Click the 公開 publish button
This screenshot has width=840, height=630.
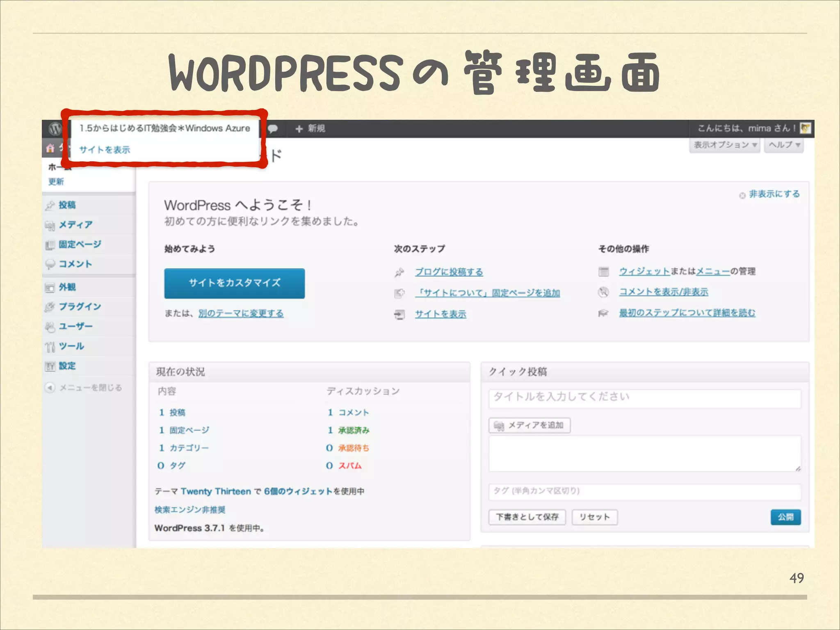[x=785, y=517]
